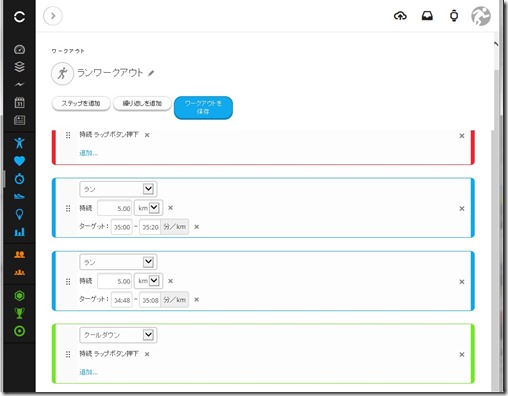This screenshot has width=508, height=396.
Task: Click the ワークアウト breadcrumb text
Action: (68, 51)
